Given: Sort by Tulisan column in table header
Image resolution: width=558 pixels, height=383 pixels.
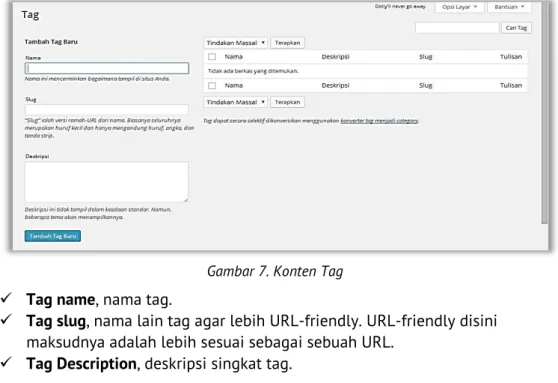Looking at the screenshot, I should (511, 57).
